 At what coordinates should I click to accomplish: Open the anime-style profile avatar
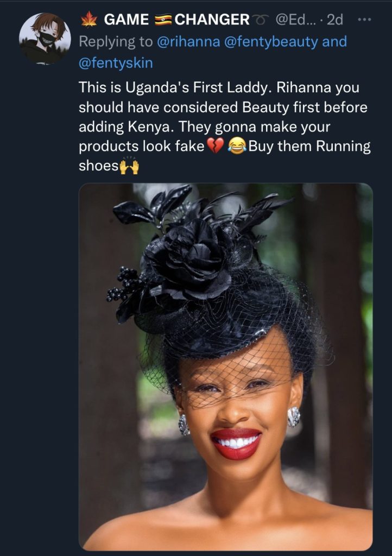pos(45,39)
